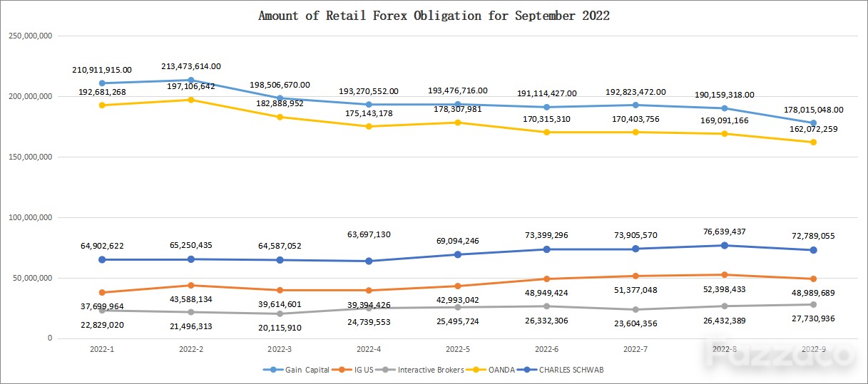Image resolution: width=868 pixels, height=384 pixels.
Task: Click the Gain Capital 178,015,048.00 data label
Action: point(813,110)
